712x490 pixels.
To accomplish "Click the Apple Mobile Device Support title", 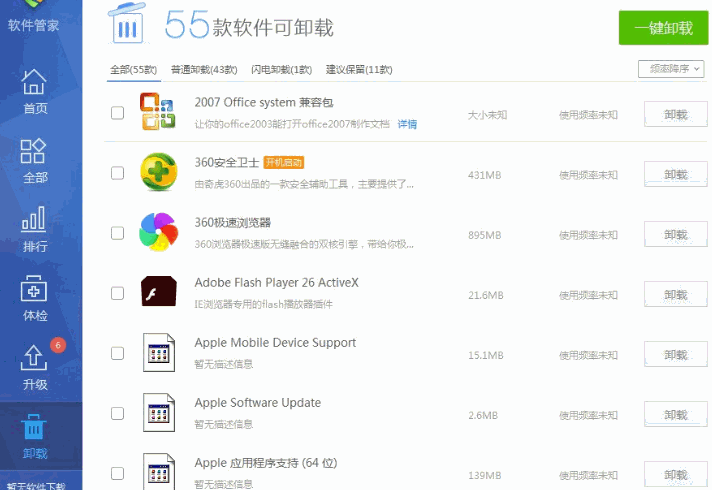I will click(275, 343).
